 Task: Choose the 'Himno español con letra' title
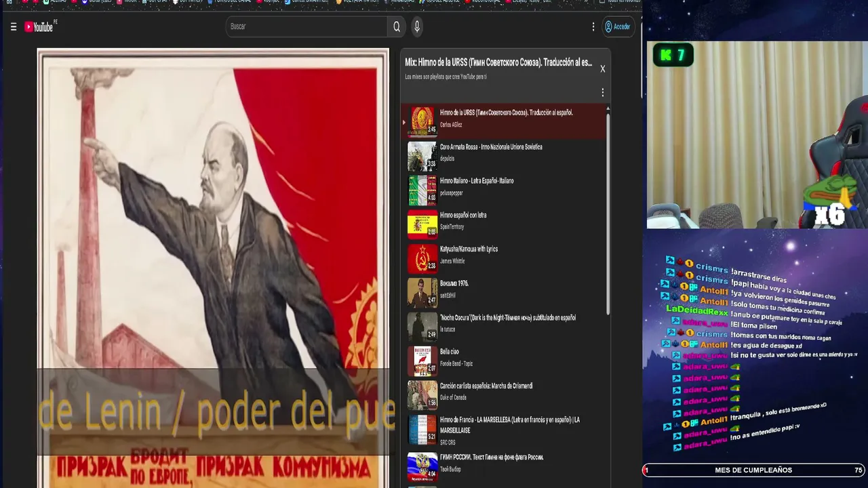(x=463, y=215)
